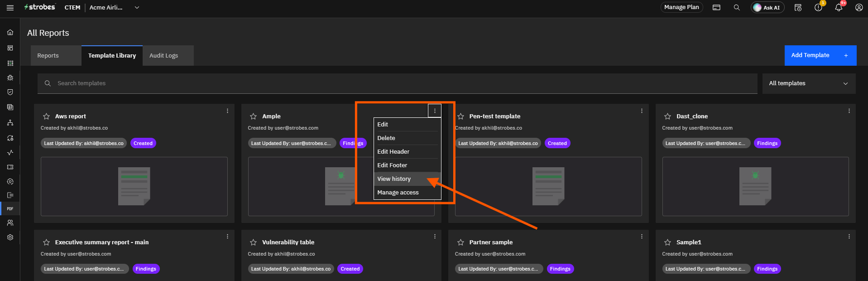The image size is (868, 281).
Task: Open the scheduled play window icon in header
Action: 798,8
